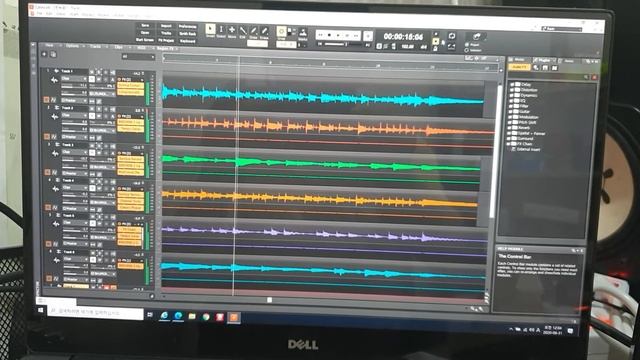640x360 pixels.
Task: Click the first icon right of Audio FX
Action: [x=536, y=68]
